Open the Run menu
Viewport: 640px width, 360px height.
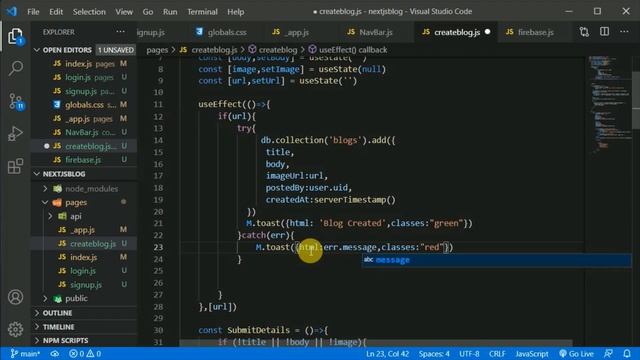(x=170, y=12)
